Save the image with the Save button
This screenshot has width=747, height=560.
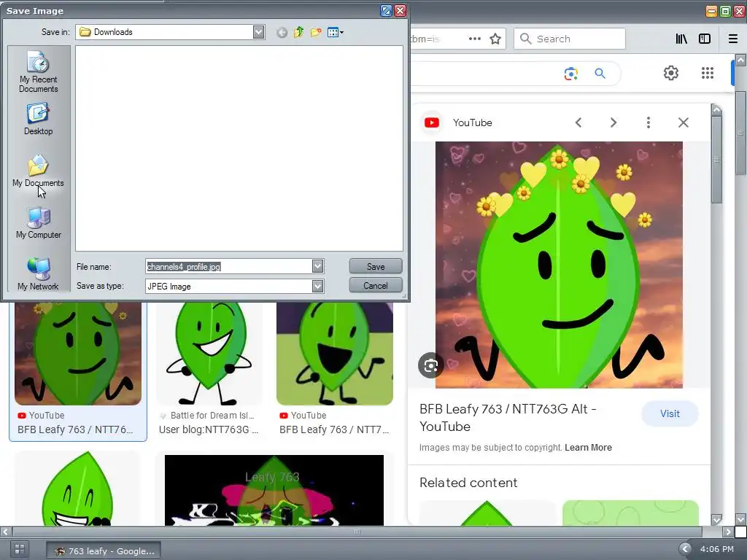pyautogui.click(x=376, y=266)
